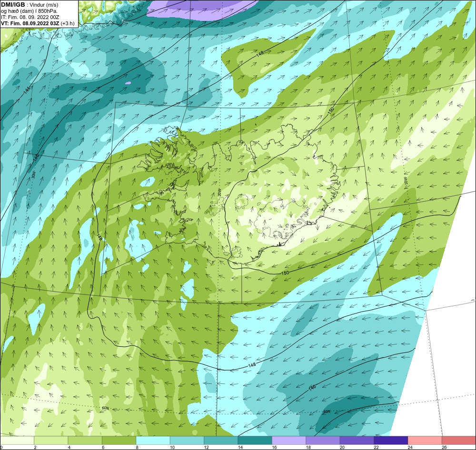
Task: Click the 146 contour label in the southeast ocean
Action: click(312, 387)
